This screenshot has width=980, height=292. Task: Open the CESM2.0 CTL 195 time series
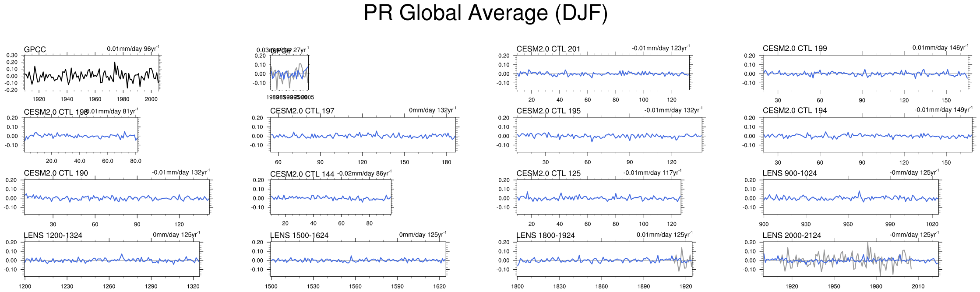[x=609, y=135]
